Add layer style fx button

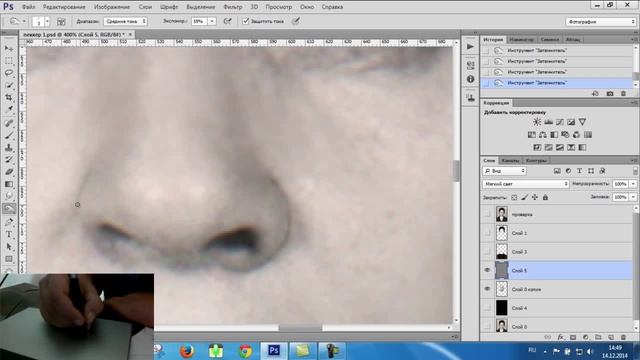pyautogui.click(x=561, y=337)
